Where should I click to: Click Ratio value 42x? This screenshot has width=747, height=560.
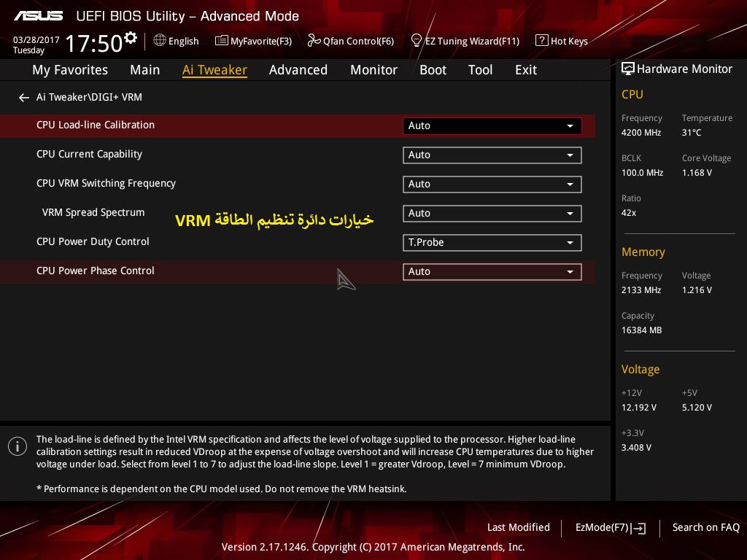(629, 213)
